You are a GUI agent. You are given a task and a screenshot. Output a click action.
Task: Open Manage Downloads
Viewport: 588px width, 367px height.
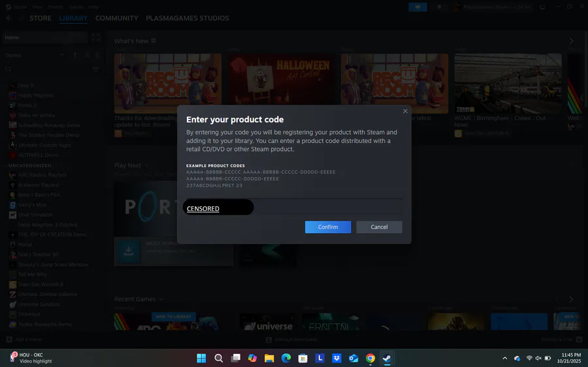pos(291,340)
